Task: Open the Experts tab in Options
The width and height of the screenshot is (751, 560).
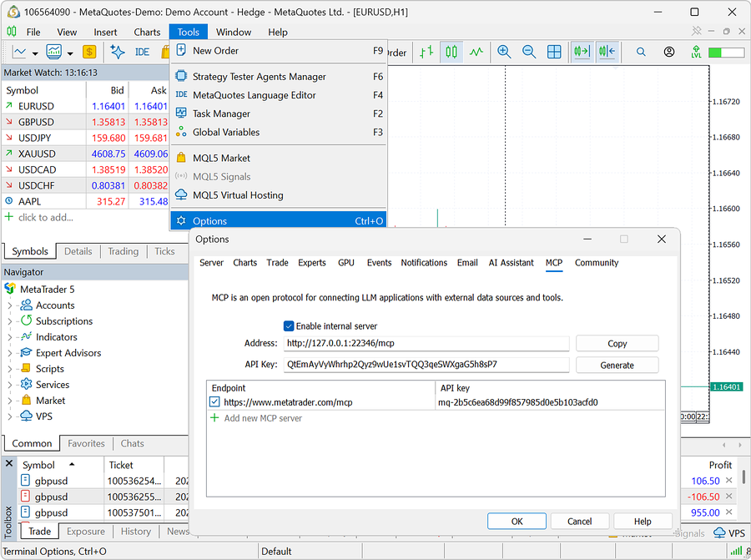Action: (312, 263)
